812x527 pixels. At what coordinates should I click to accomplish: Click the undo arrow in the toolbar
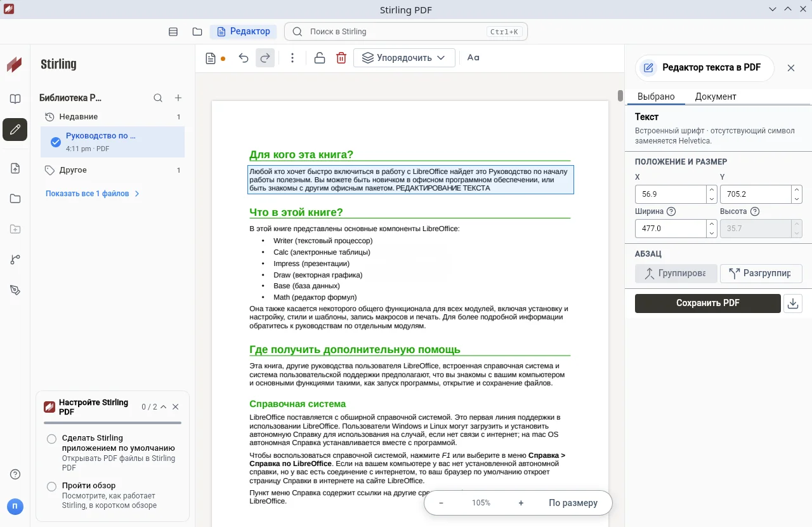[x=244, y=58]
